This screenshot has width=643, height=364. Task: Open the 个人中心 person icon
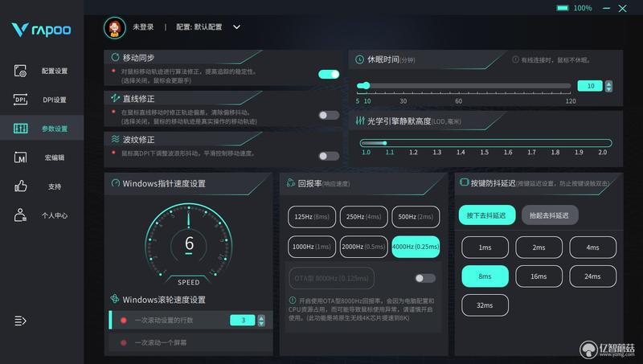click(x=20, y=215)
